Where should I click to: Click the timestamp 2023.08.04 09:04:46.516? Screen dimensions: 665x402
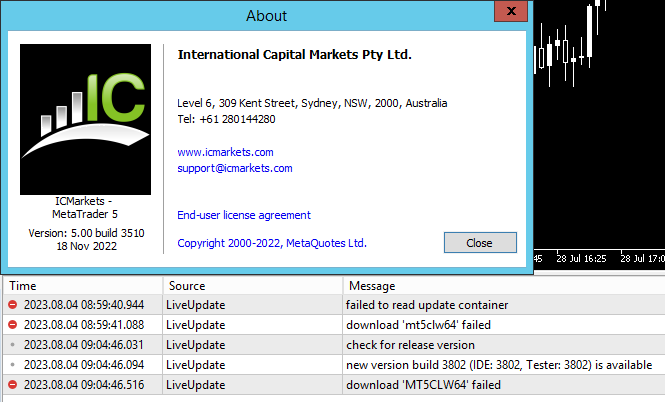[x=84, y=385]
